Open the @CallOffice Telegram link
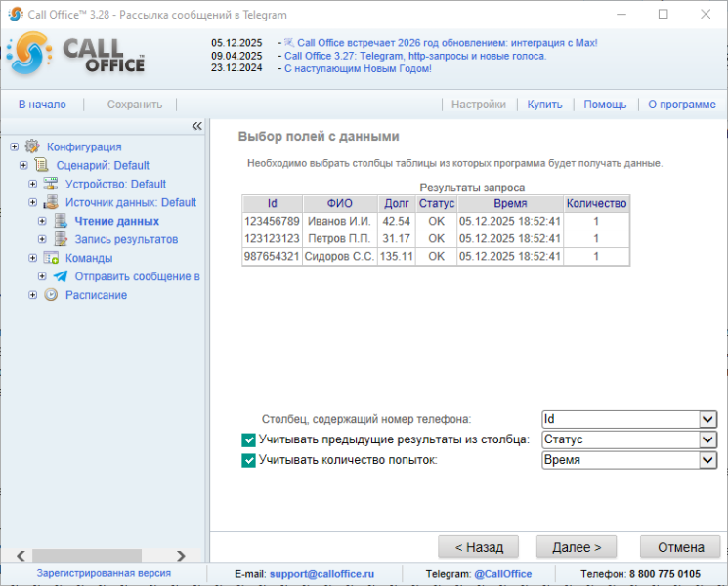 503,574
